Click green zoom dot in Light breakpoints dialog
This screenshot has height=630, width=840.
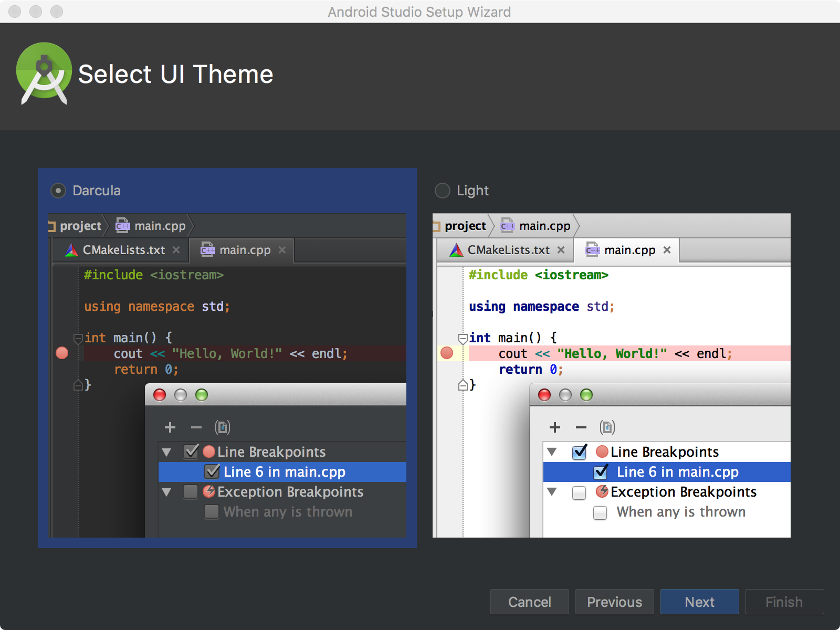pos(586,395)
